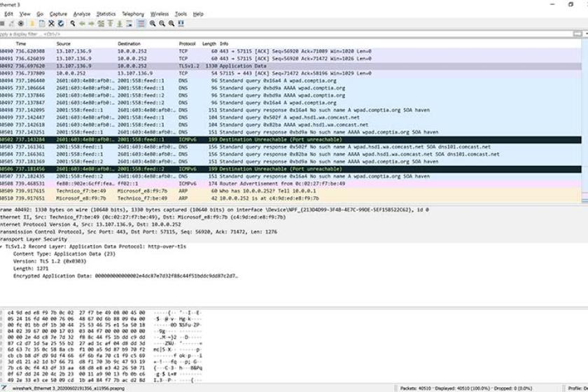Click into the display filter field

pos(285,34)
